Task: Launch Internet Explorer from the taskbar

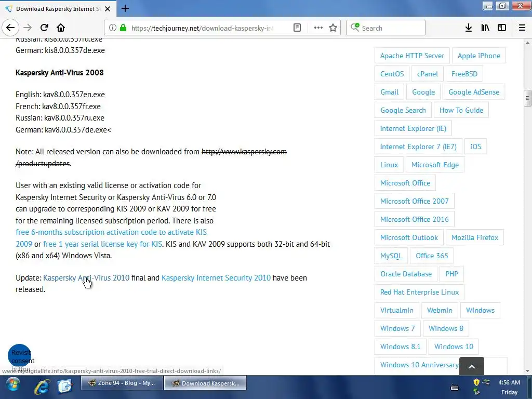Action: pos(42,387)
